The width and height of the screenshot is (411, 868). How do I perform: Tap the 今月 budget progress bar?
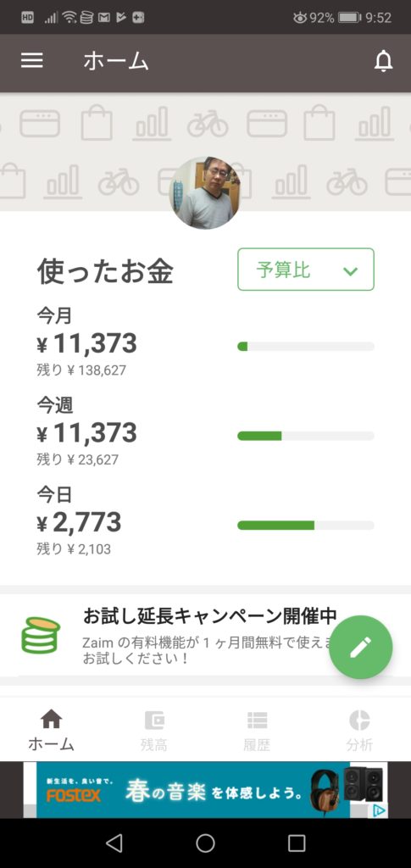click(306, 347)
